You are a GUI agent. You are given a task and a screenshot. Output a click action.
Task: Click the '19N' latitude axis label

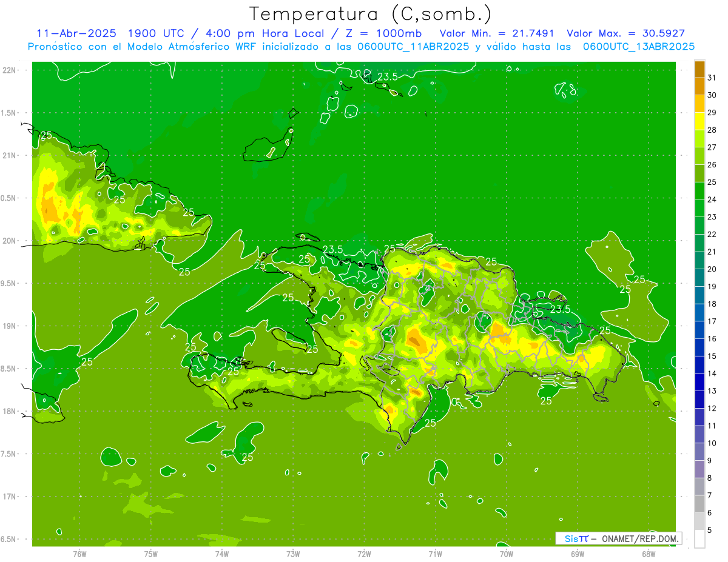click(x=8, y=326)
